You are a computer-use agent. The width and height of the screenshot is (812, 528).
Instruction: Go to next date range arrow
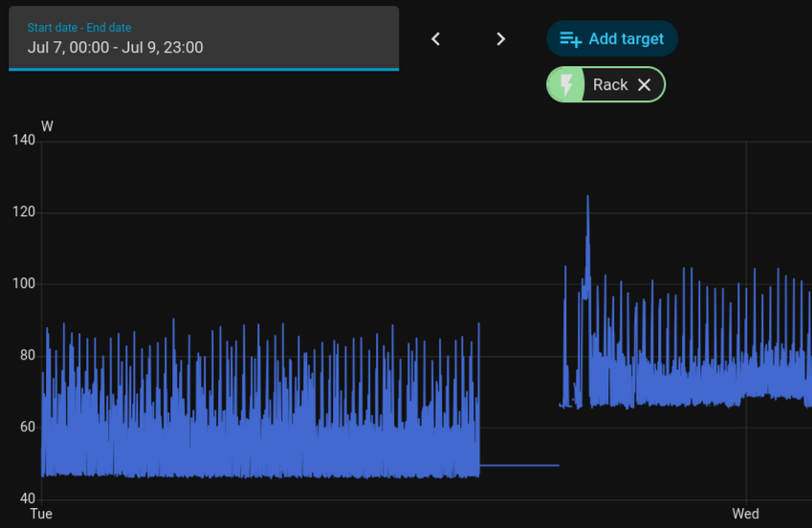(500, 39)
